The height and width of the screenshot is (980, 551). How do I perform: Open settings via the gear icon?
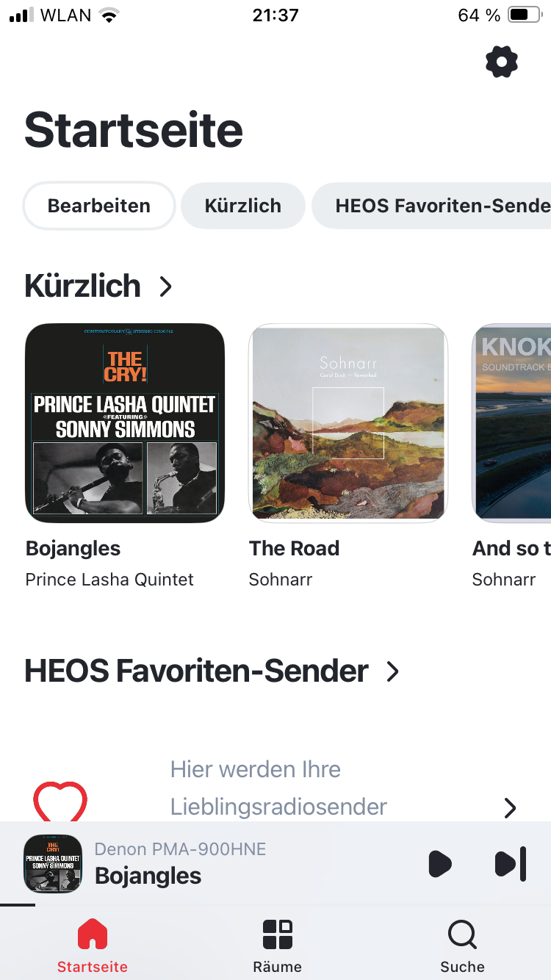click(x=502, y=62)
